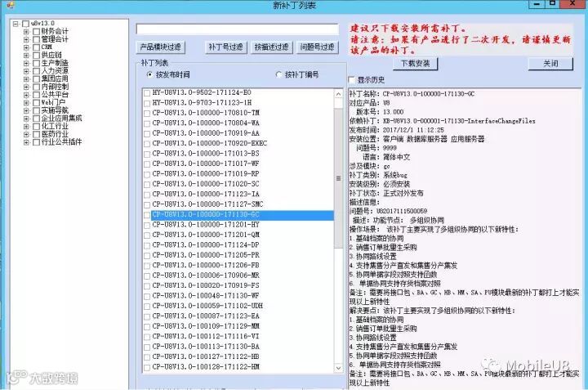Viewport: 588px width, 390px height.
Task: Expand the 人力资源 tree node
Action: click(x=26, y=71)
